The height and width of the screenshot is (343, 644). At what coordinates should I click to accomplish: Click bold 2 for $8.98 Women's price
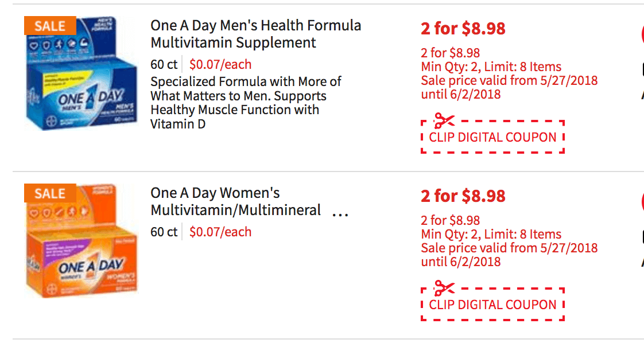click(x=463, y=196)
